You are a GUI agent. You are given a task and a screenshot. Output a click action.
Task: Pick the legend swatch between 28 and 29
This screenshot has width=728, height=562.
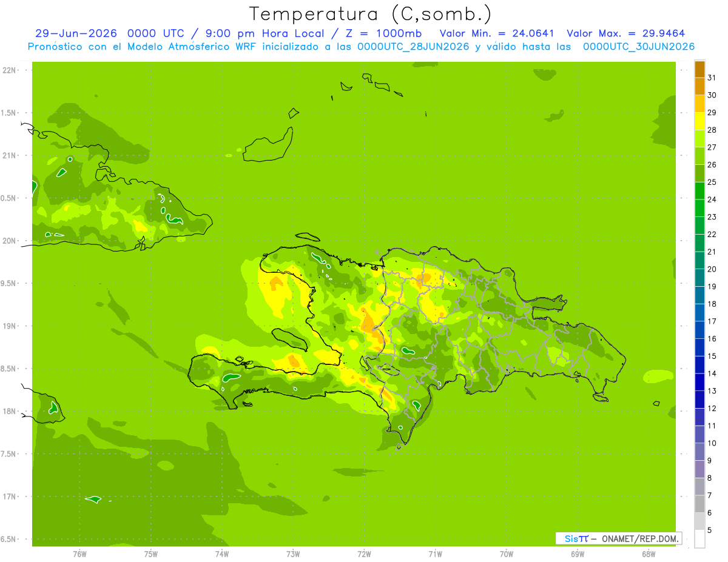point(699,121)
